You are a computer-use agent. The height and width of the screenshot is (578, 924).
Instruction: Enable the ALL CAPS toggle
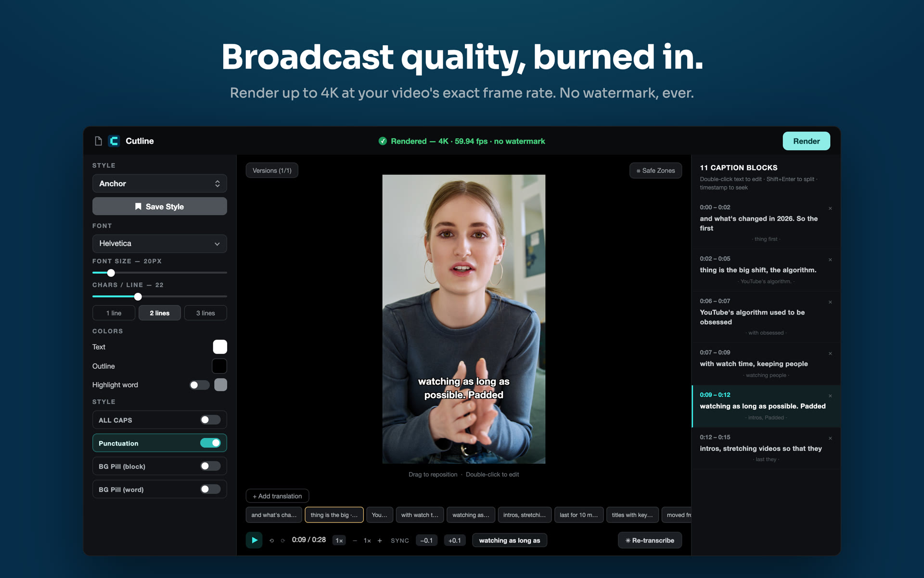click(x=210, y=420)
